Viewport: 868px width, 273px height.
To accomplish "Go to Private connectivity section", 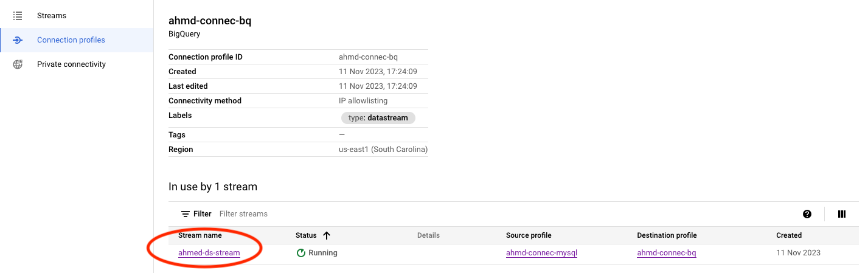I will [71, 64].
